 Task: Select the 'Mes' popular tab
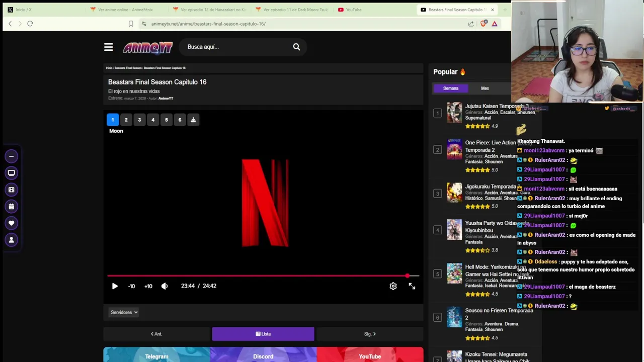click(x=485, y=88)
